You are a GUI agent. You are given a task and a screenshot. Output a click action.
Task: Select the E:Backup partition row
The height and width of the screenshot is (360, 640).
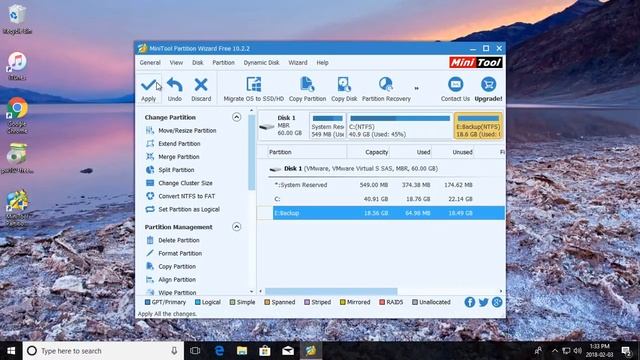click(388, 213)
